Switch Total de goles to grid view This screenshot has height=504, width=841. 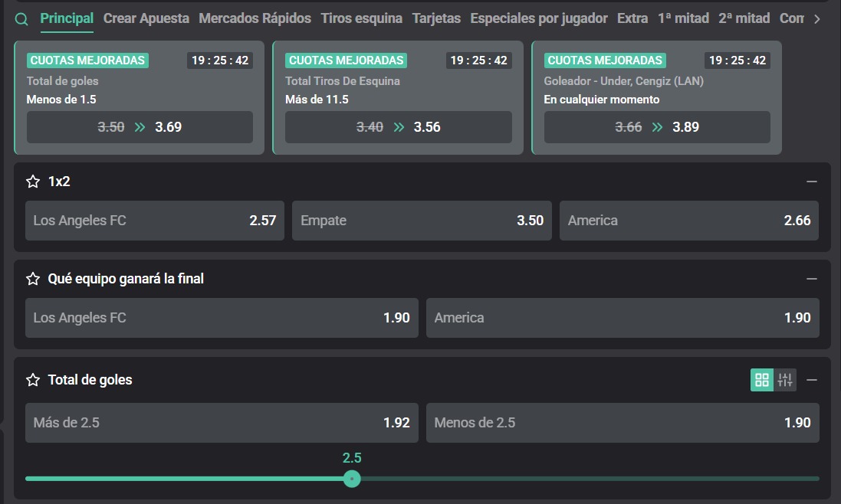(x=761, y=380)
